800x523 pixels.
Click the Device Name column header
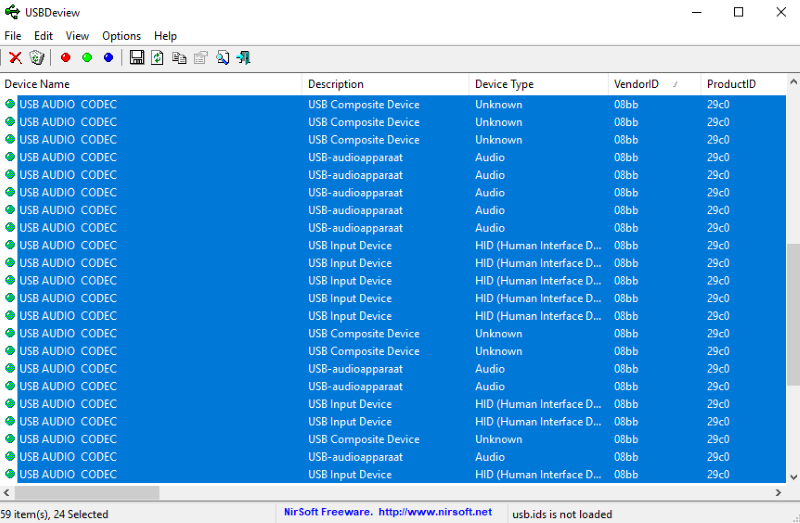click(38, 85)
